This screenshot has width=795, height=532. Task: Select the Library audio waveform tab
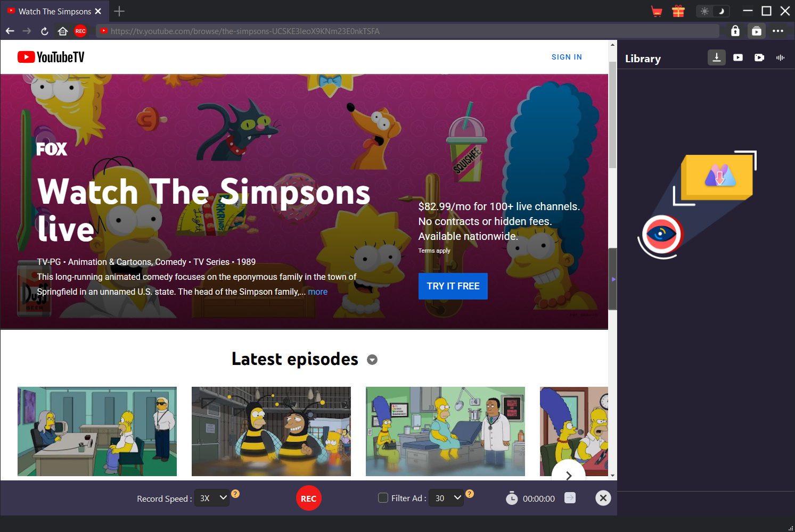780,57
